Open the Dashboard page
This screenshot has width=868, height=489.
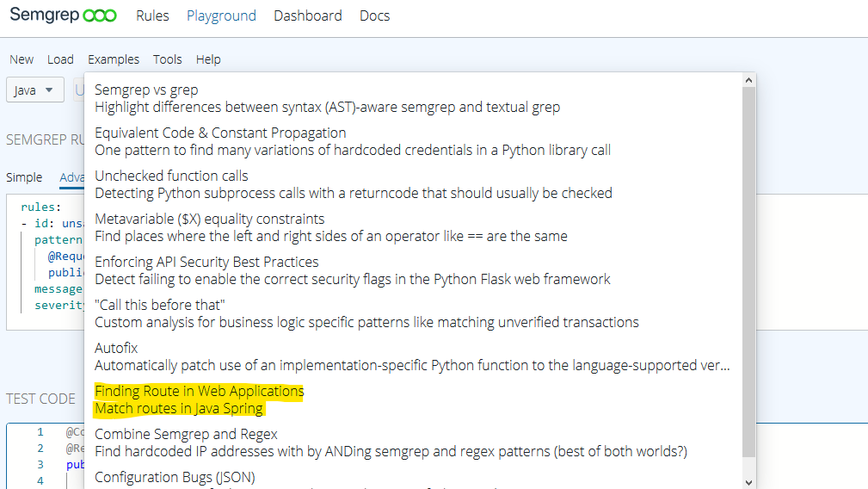coord(308,15)
